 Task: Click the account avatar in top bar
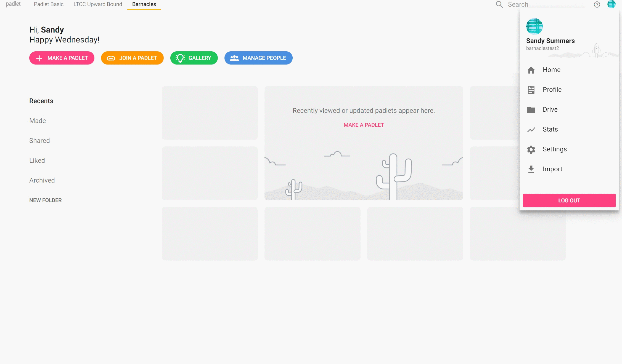[x=611, y=4]
